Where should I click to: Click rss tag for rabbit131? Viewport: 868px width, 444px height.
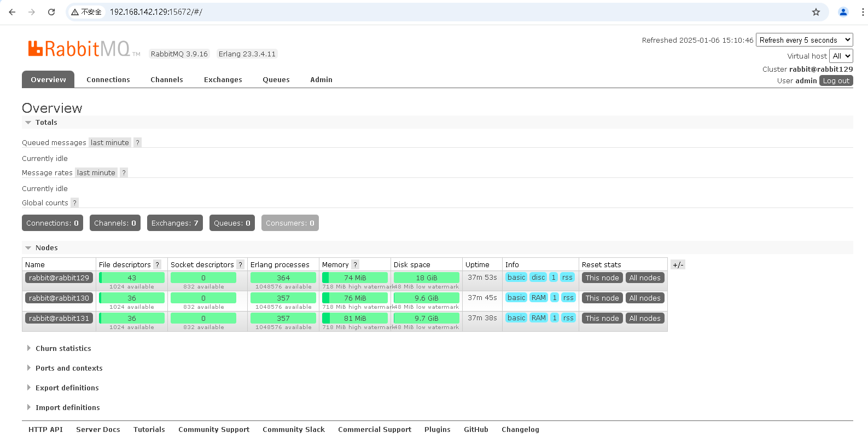pos(568,318)
